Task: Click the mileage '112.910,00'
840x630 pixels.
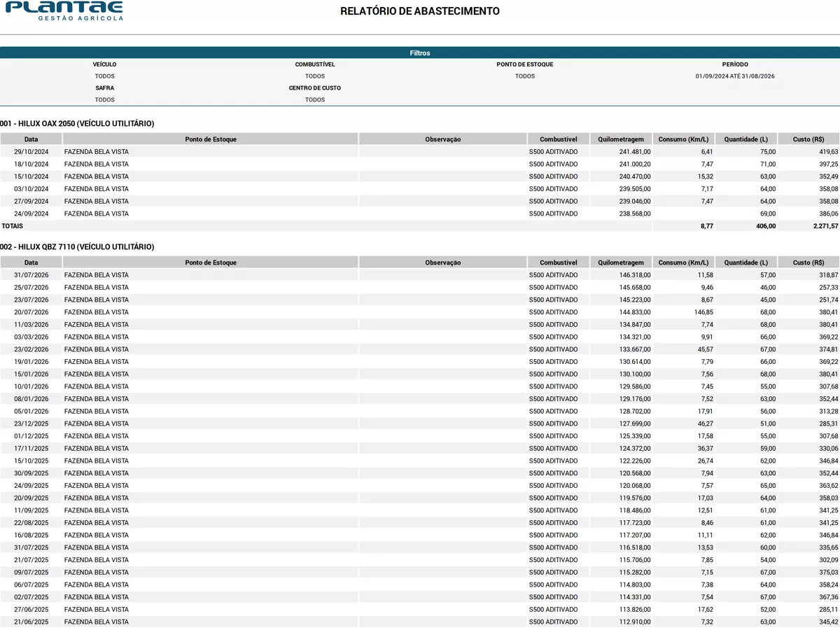Action: tap(635, 622)
